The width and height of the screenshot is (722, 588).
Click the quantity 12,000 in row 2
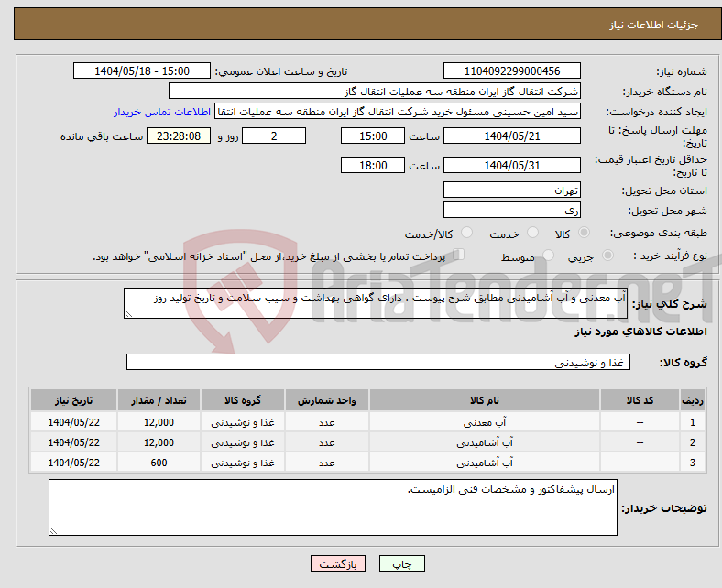[159, 442]
